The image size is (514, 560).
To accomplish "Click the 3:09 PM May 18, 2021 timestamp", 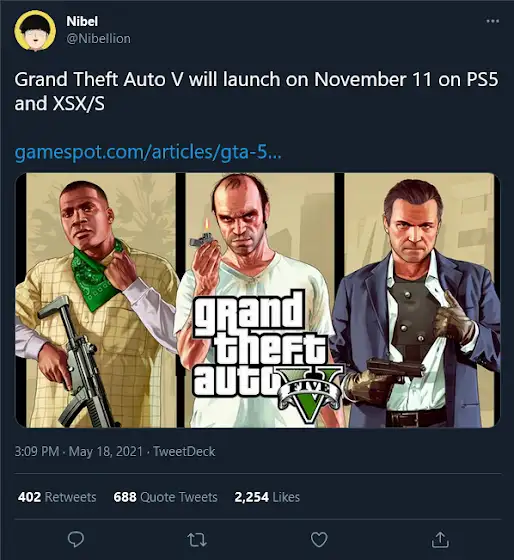I will [x=79, y=451].
